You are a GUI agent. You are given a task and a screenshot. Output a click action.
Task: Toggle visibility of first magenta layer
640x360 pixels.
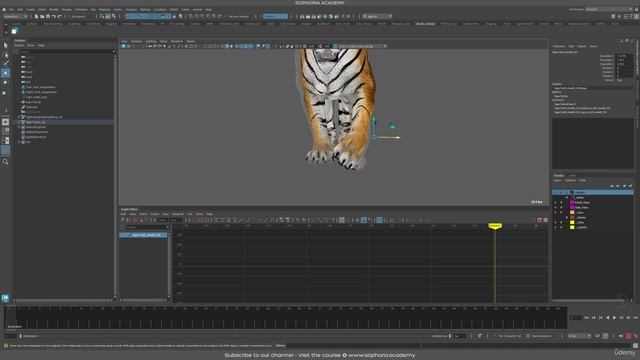(555, 202)
